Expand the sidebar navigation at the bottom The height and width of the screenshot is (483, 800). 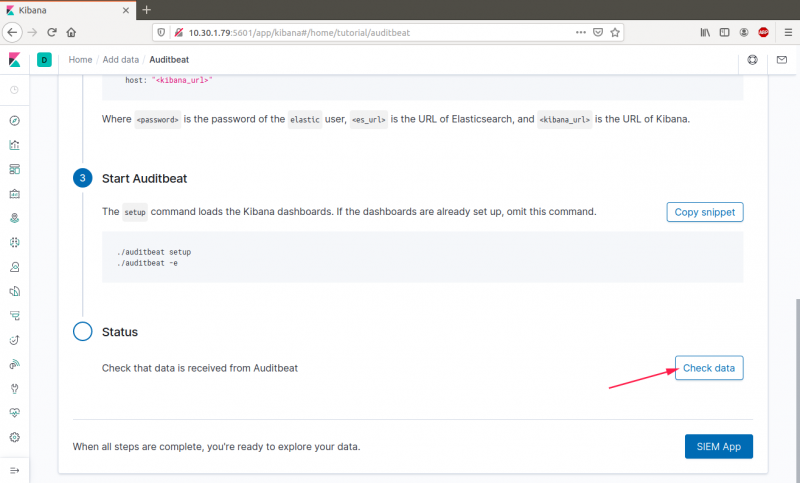click(14, 470)
